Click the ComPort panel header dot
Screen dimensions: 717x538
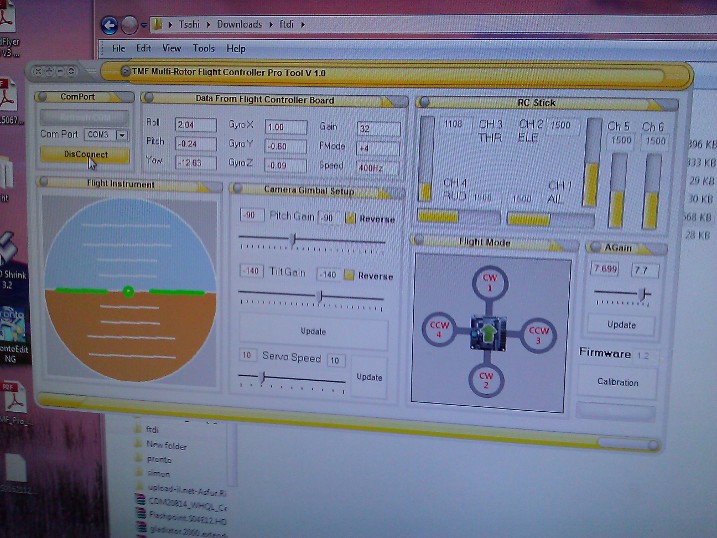click(43, 96)
